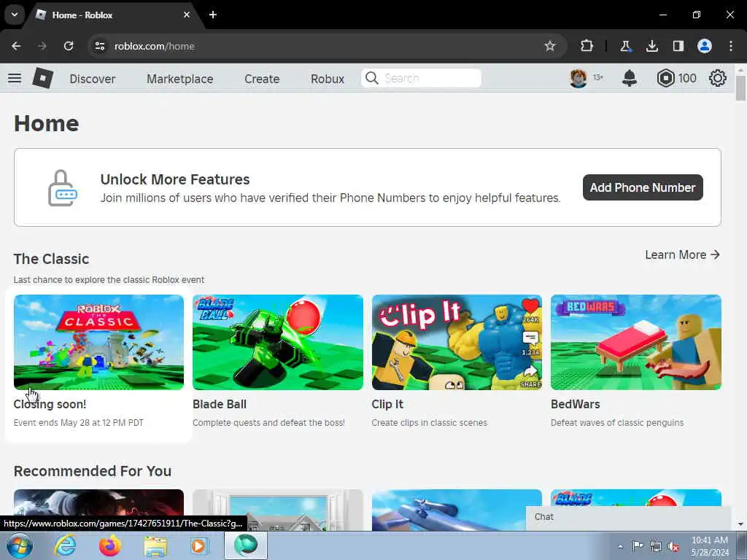Click "Complete quests and defeat the boss!" text
The image size is (747, 560).
268,423
